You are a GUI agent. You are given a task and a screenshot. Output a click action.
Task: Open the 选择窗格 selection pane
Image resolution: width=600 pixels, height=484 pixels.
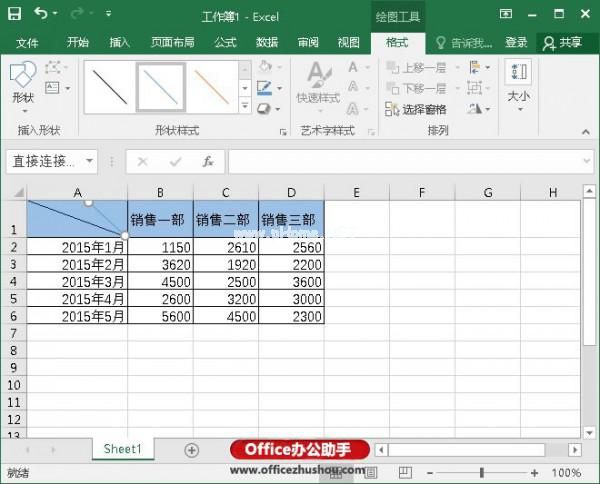[418, 110]
